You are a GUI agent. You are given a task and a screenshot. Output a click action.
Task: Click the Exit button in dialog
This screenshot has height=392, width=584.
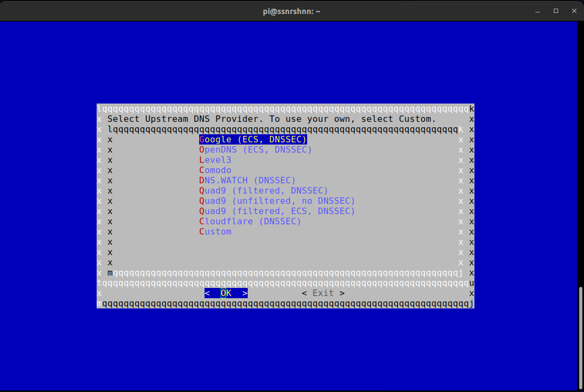pos(323,293)
